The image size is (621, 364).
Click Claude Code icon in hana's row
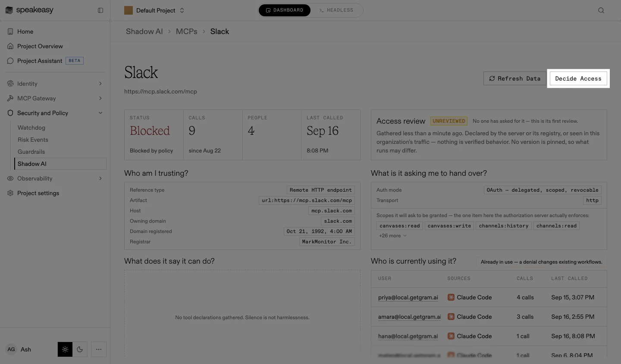pyautogui.click(x=451, y=336)
